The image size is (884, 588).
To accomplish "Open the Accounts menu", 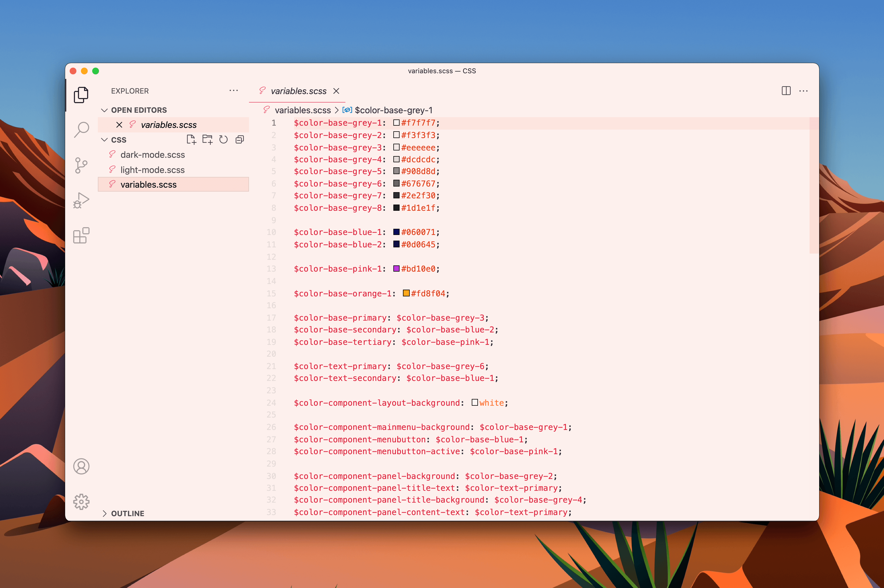I will 81,466.
